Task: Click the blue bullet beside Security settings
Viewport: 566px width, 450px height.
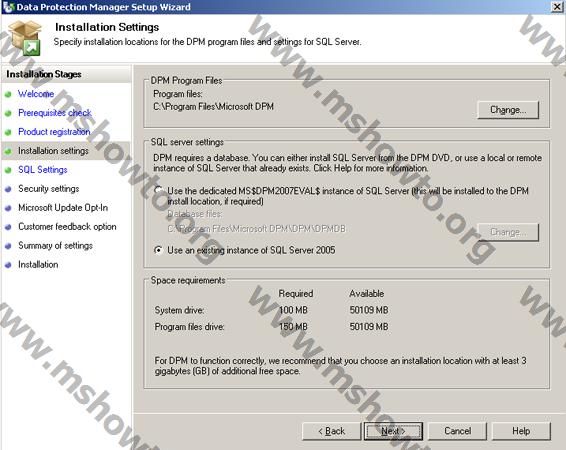Action: pos(8,189)
